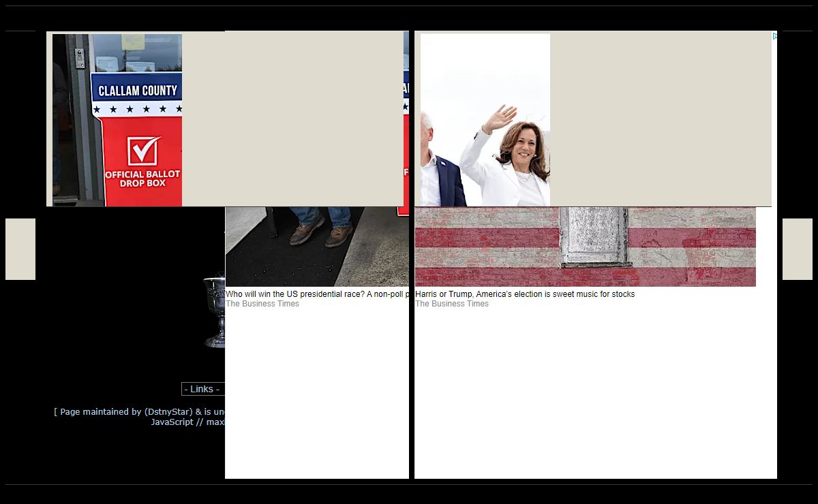
Task: Click 'The Business Times' under the stocks headline
Action: [452, 304]
